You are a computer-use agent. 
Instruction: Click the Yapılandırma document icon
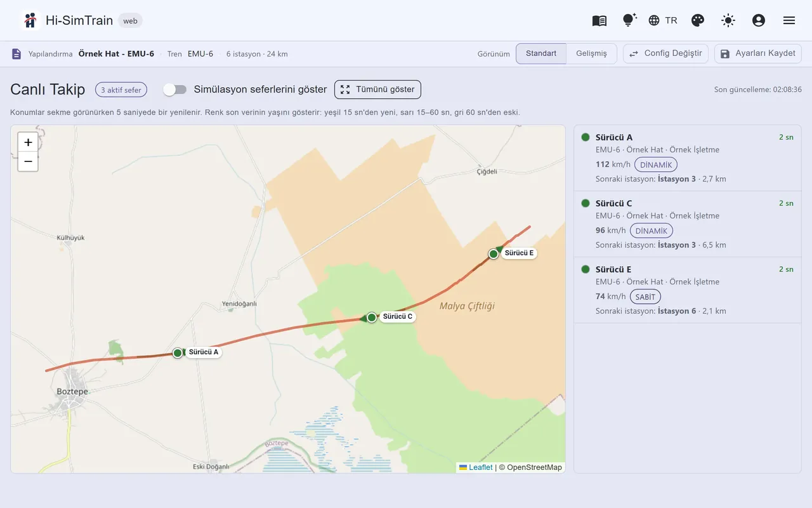pos(16,54)
